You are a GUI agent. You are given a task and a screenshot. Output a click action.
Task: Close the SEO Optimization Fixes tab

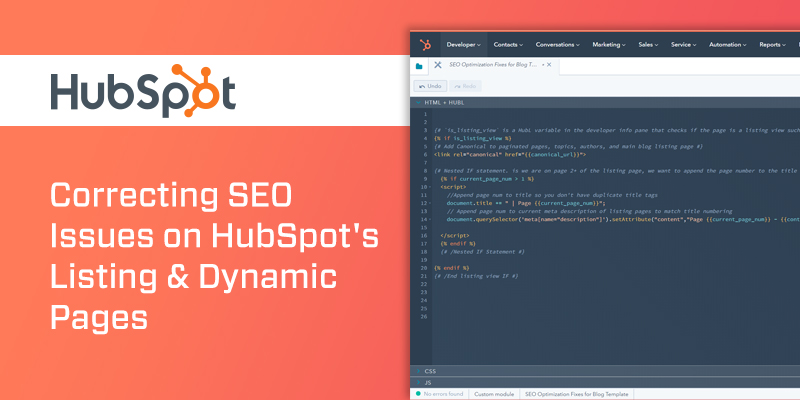point(549,65)
